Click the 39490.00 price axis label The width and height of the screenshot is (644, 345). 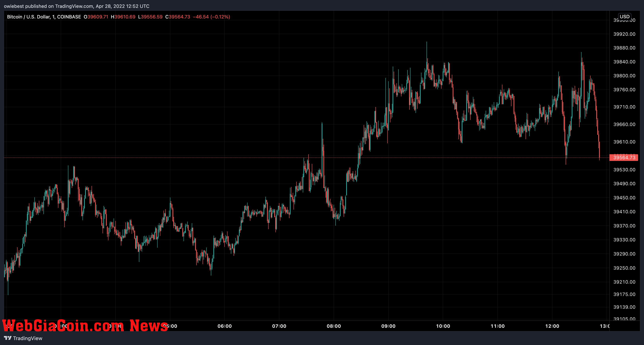point(624,183)
